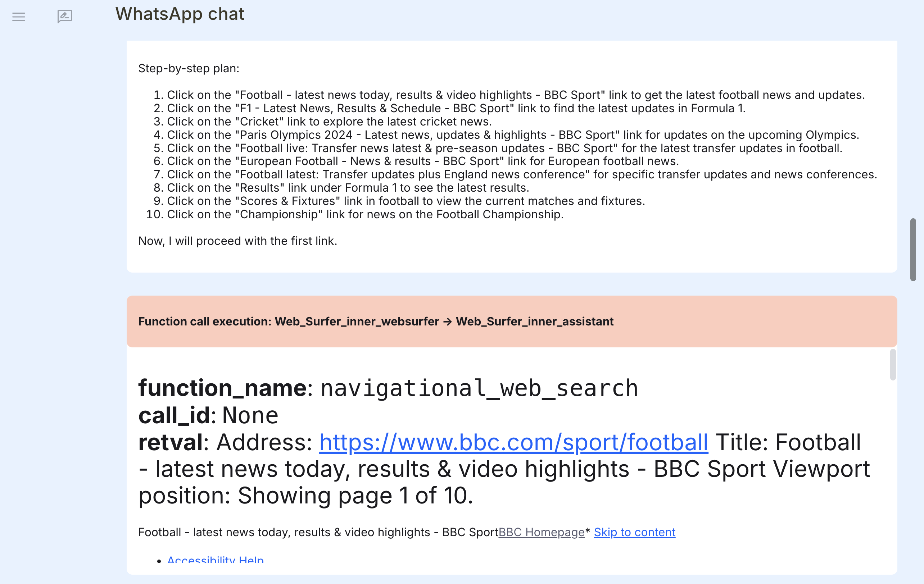
Task: Click the main page scrollbar thumb
Action: pyautogui.click(x=913, y=250)
